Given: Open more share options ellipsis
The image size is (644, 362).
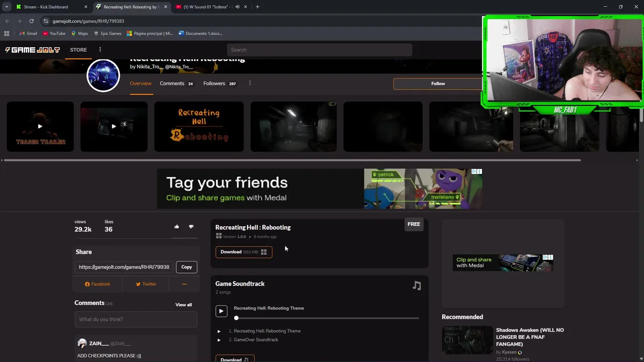Looking at the screenshot, I should point(184,284).
